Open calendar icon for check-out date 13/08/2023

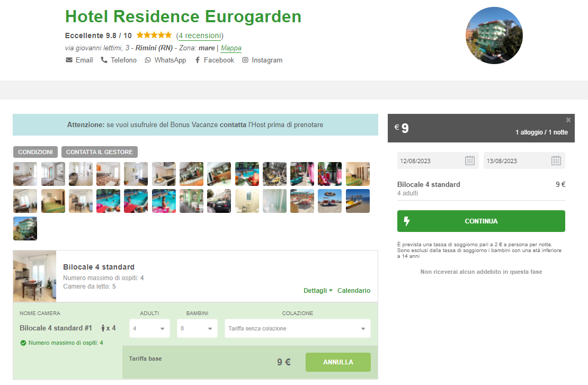click(556, 160)
